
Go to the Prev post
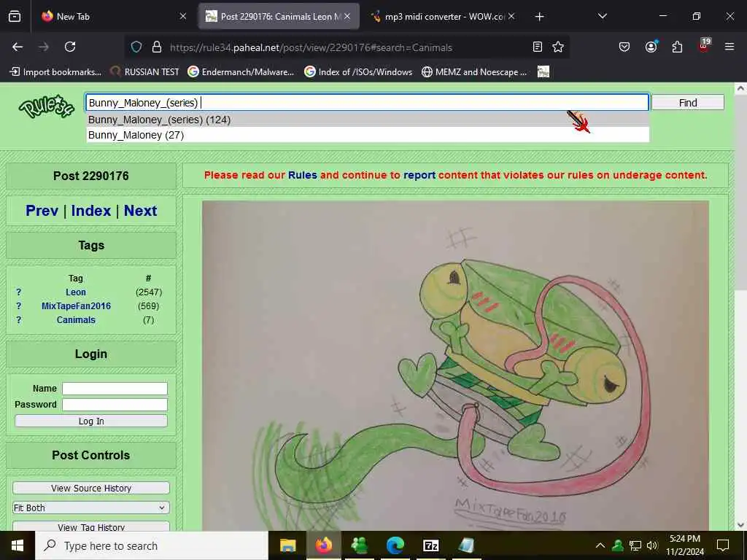tap(42, 211)
